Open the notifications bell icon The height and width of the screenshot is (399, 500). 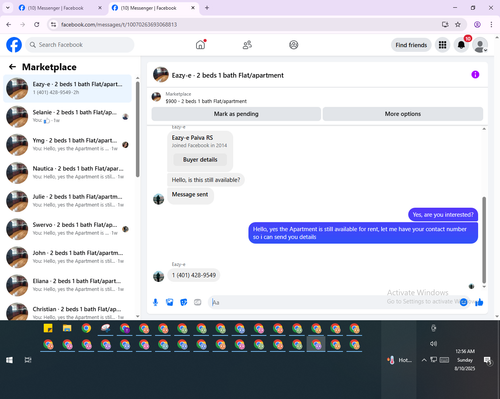tap(461, 45)
